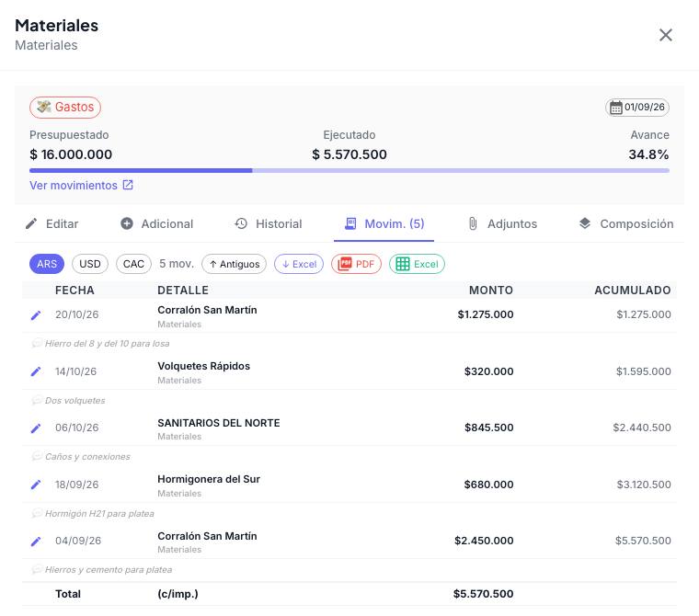Click comment icon beside Hormigón H21 note
The width and height of the screenshot is (699, 616).
37,513
